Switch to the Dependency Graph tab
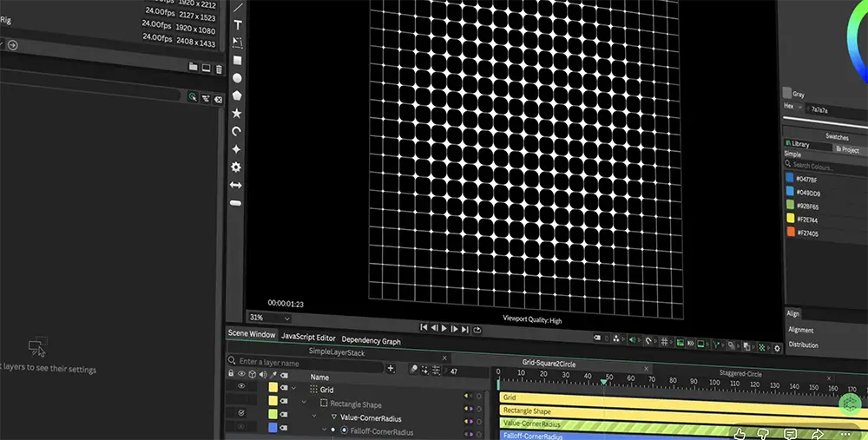The width and height of the screenshot is (868, 440). (371, 340)
